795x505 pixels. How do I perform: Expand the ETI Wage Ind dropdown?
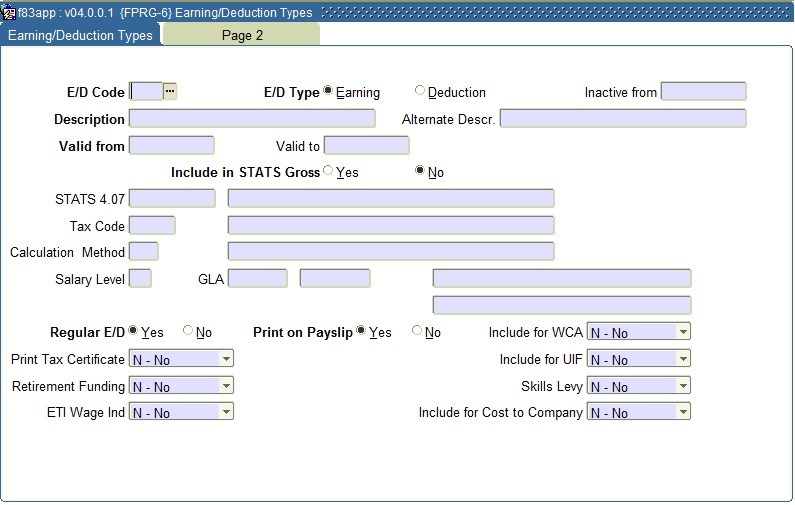coord(226,412)
